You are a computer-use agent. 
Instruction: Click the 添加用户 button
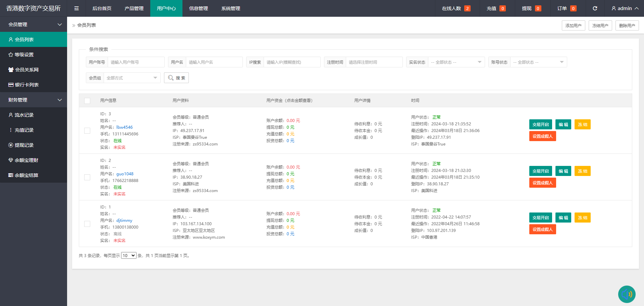click(x=573, y=25)
